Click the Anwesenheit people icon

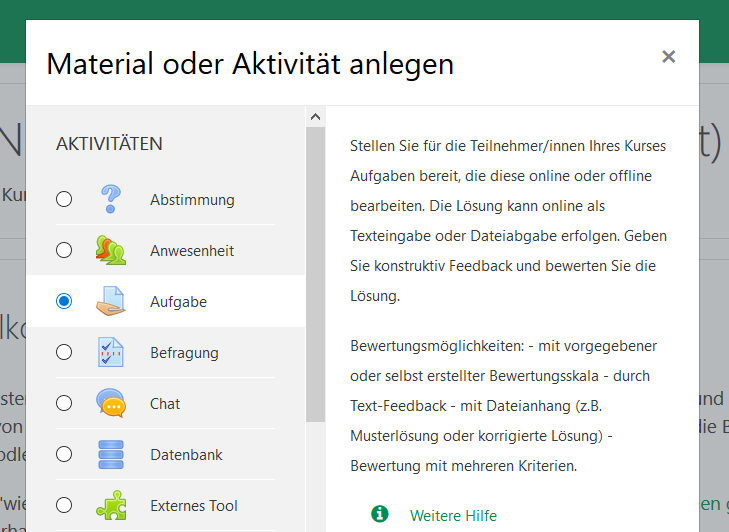111,250
